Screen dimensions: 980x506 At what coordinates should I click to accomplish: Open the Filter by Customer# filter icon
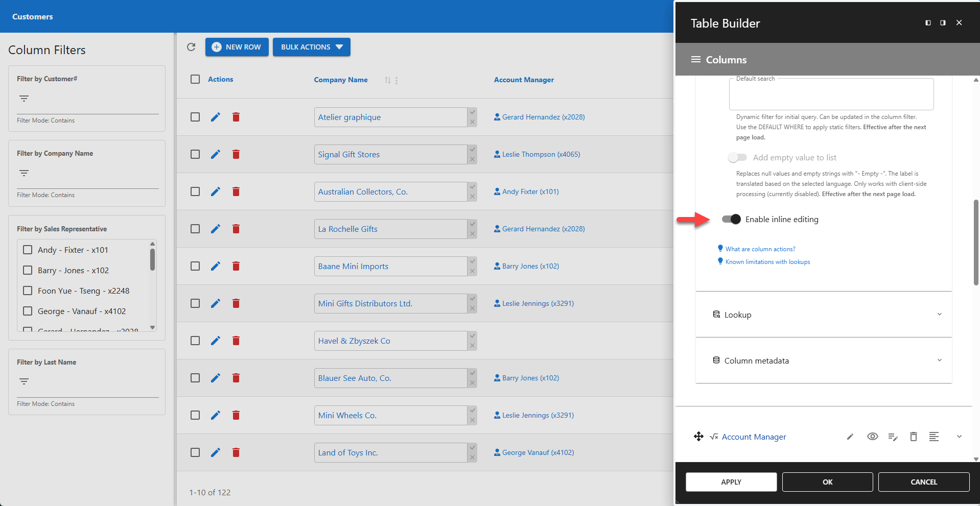coord(24,99)
